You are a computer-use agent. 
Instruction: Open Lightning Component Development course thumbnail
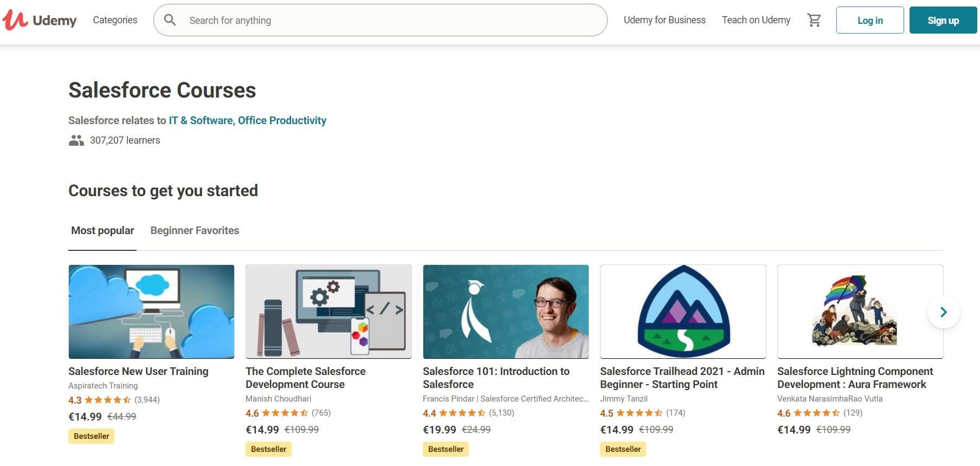[x=860, y=312]
